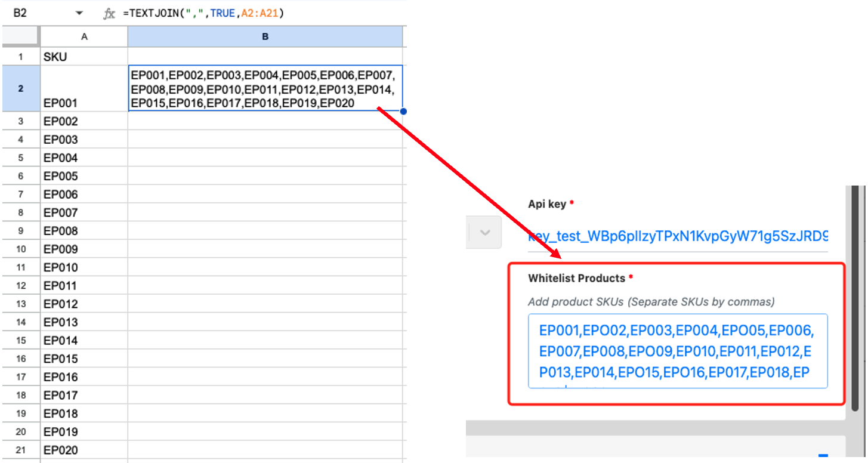Click the TEXTJOIN formula in formula bar

(x=203, y=13)
